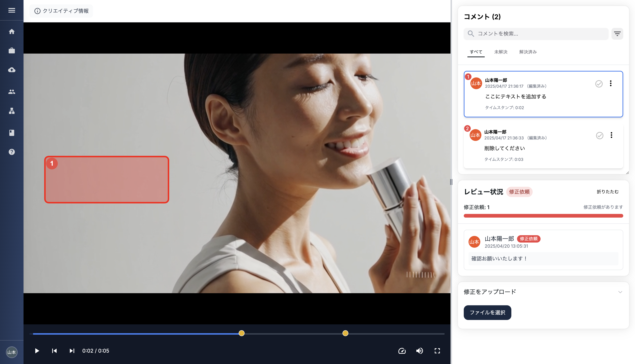Screen dimensions: 635x364
Task: Open the navigation hamburger menu
Action: [12, 10]
